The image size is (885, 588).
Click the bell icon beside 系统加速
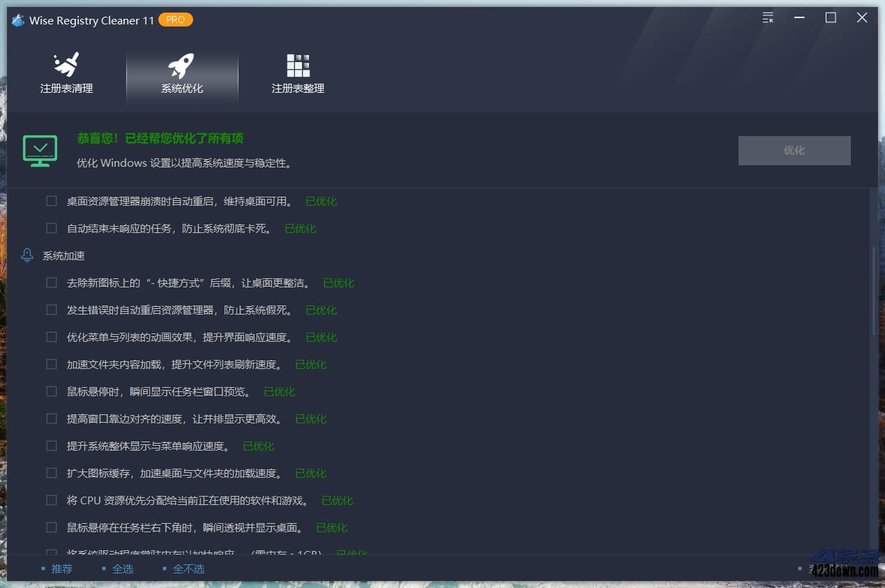point(27,255)
